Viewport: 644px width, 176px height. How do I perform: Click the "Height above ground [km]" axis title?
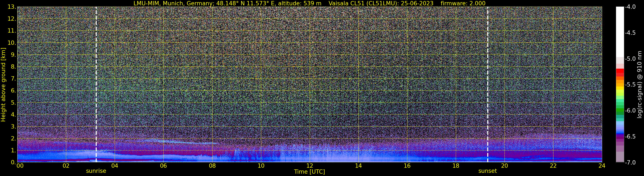3,85
